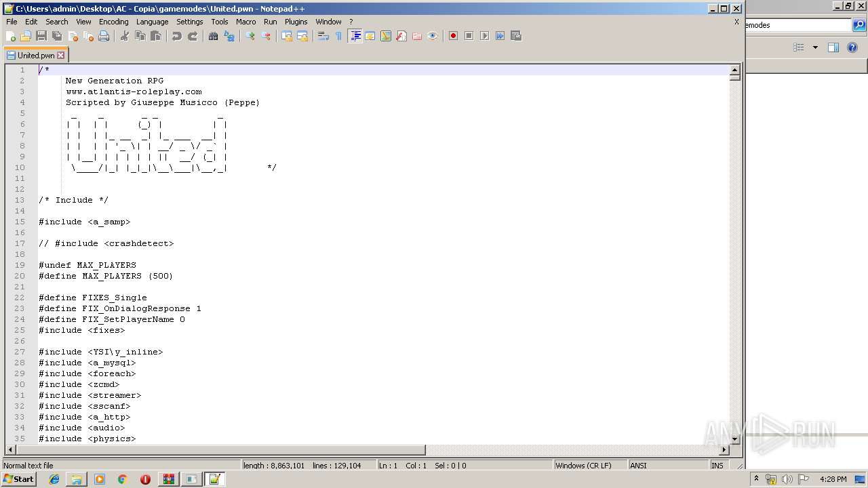
Task: Toggle synchronize horizontal scrolling icon
Action: (302, 36)
